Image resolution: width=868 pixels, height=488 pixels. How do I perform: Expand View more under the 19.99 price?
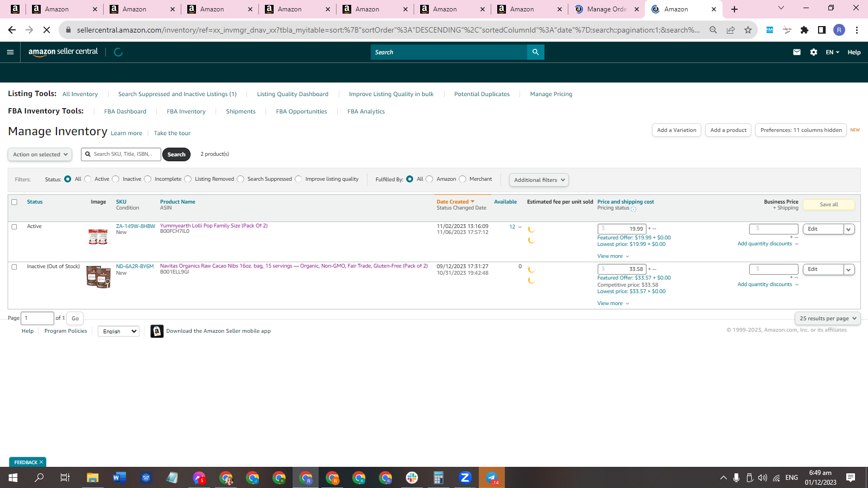613,256
